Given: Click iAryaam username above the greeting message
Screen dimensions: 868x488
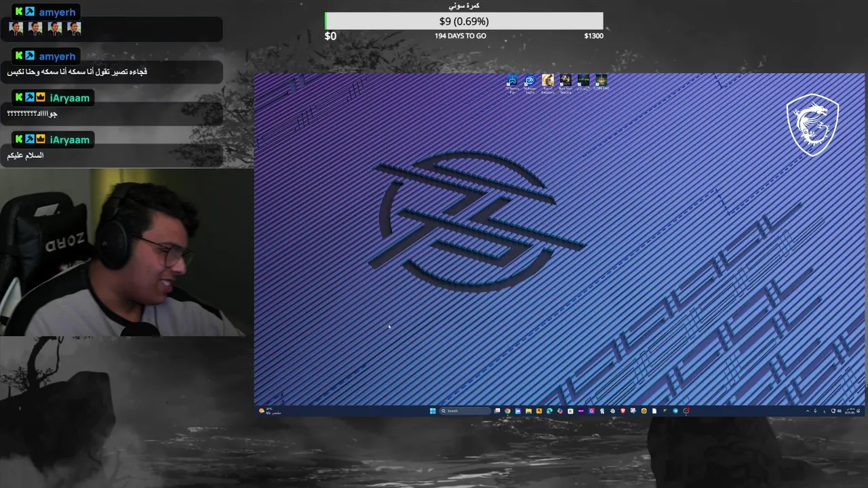Looking at the screenshot, I should (70, 140).
